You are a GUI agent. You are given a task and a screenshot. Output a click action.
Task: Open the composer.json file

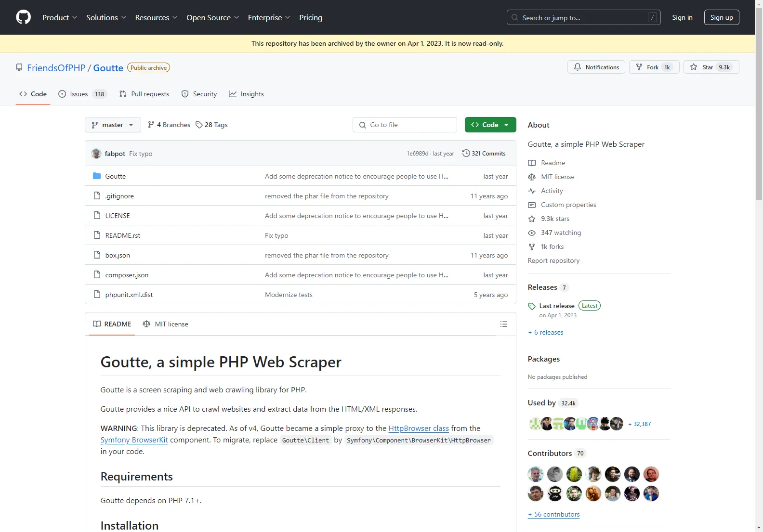[x=127, y=275]
